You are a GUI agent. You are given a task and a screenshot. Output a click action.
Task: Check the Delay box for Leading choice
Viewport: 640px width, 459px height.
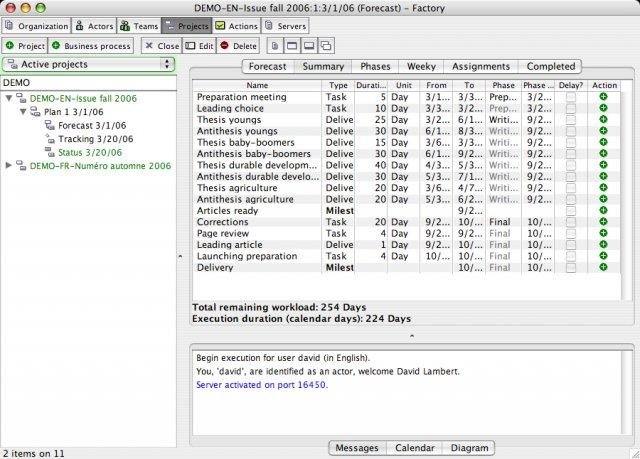569,108
